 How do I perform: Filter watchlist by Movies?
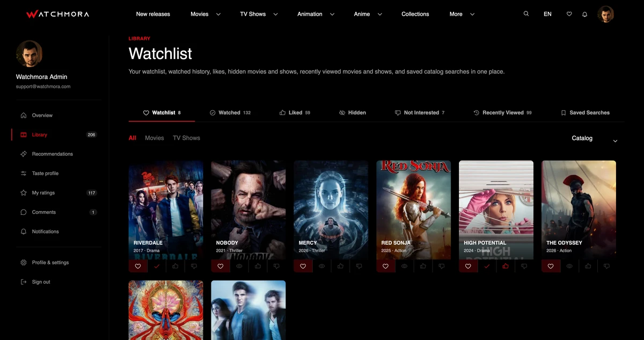coord(155,138)
